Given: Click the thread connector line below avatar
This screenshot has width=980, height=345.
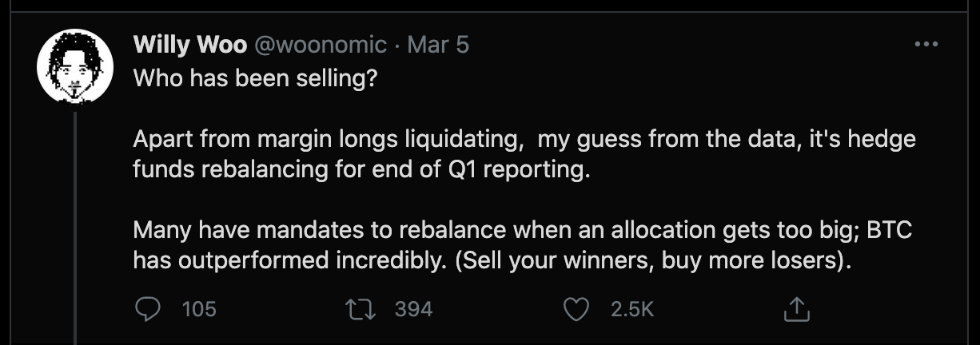Looking at the screenshot, I should tap(75, 224).
